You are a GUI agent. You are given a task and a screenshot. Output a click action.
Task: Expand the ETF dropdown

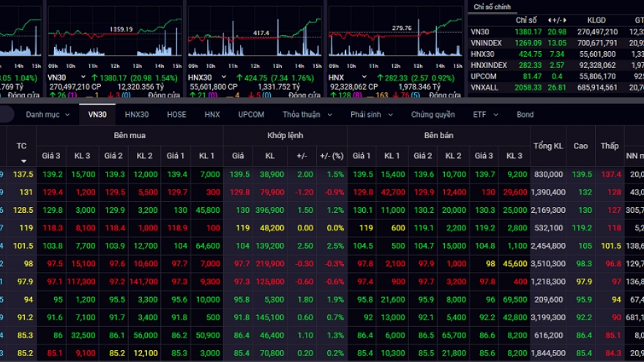point(485,115)
